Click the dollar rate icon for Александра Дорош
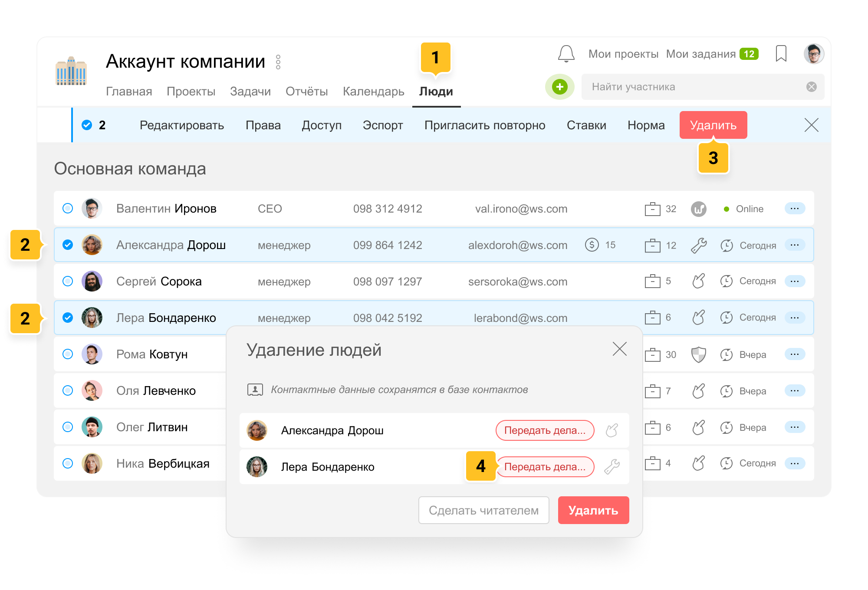 coord(592,245)
